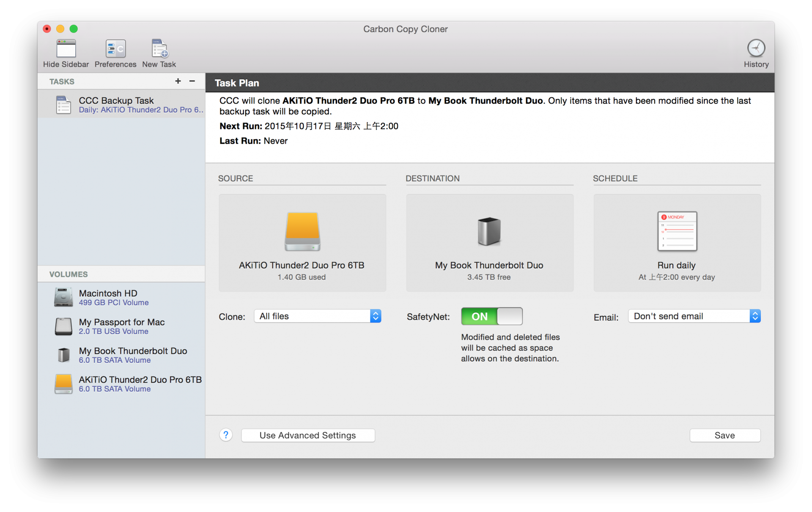Open the Email notification dropdown
The height and width of the screenshot is (512, 812).
pos(694,316)
